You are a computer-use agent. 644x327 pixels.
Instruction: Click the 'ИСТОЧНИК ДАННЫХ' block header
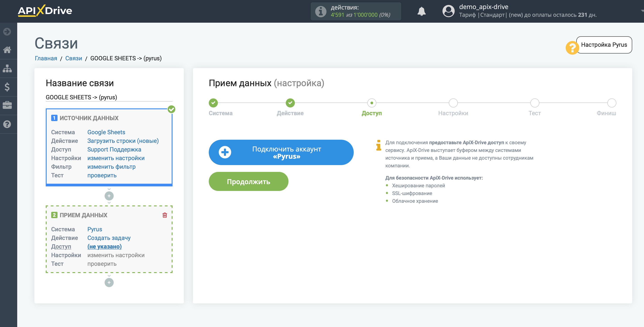pos(89,118)
